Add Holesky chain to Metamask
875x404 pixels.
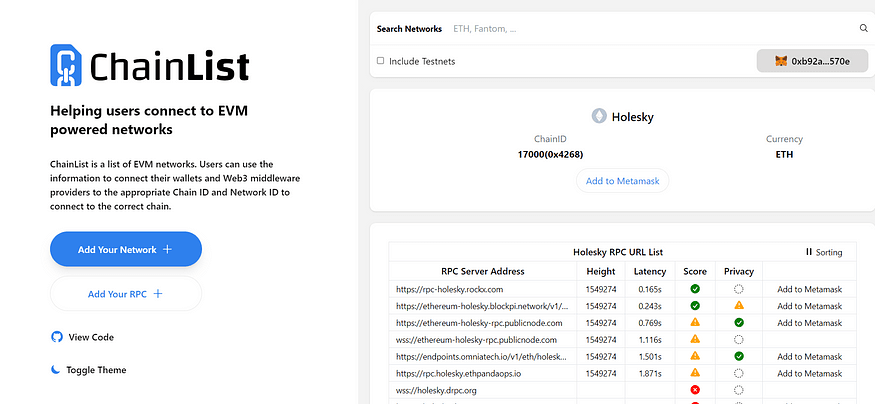pos(622,181)
